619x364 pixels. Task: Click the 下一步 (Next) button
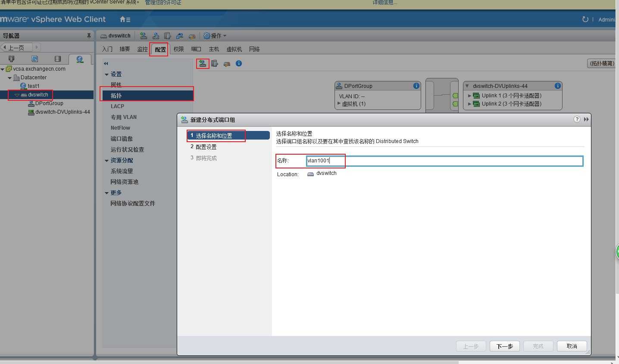point(504,346)
